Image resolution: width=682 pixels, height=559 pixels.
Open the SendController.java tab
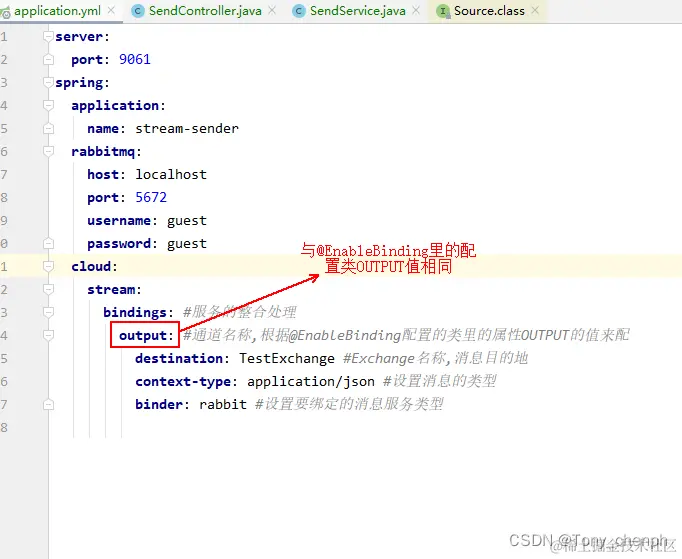click(x=205, y=11)
